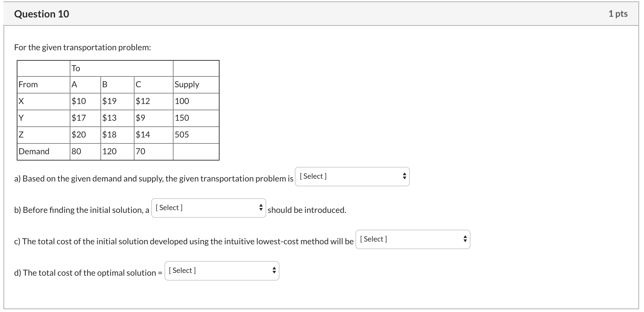644x312 pixels.
Task: Click the part a) question sentence
Action: coord(154,179)
